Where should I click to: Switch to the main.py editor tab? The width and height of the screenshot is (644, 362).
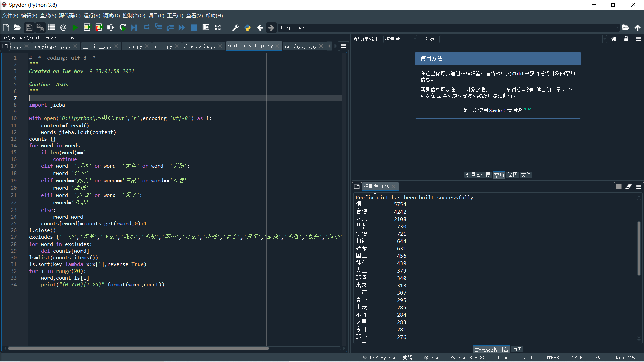point(163,46)
